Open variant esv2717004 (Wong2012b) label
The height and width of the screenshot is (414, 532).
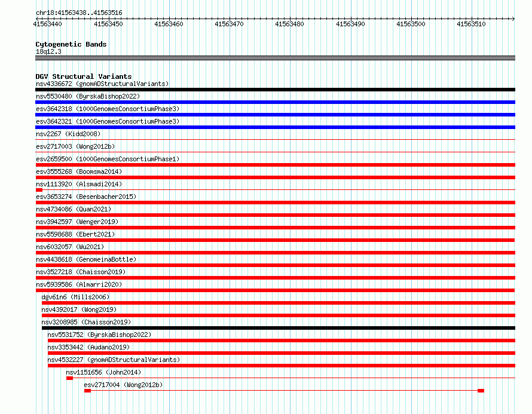(124, 385)
